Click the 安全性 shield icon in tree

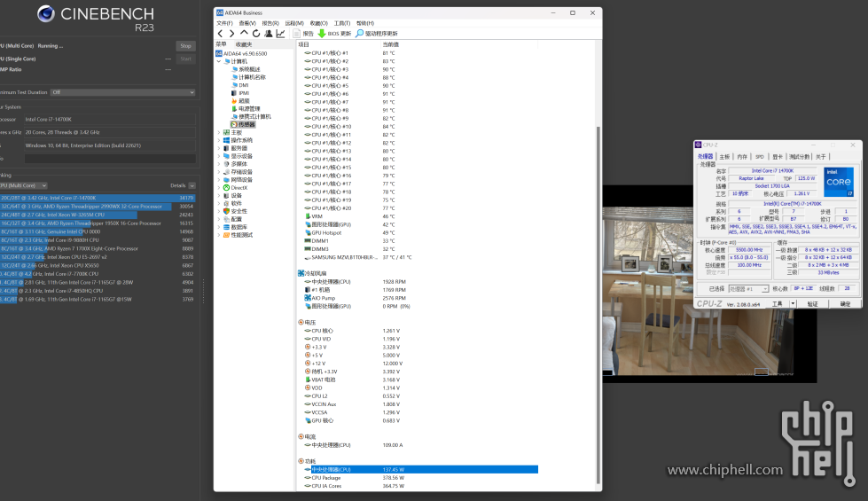[226, 211]
